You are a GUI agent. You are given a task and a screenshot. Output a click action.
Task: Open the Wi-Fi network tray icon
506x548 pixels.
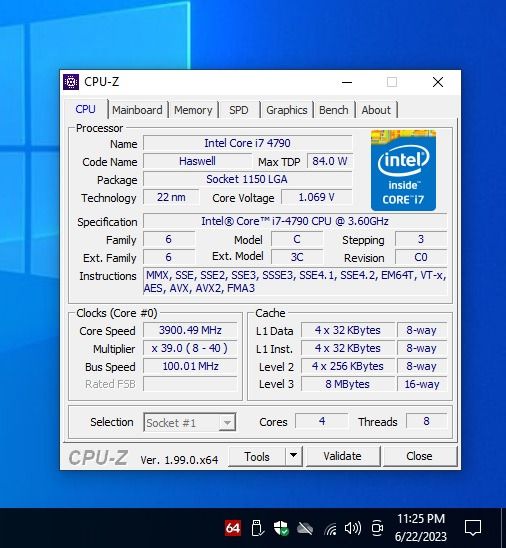coord(330,528)
